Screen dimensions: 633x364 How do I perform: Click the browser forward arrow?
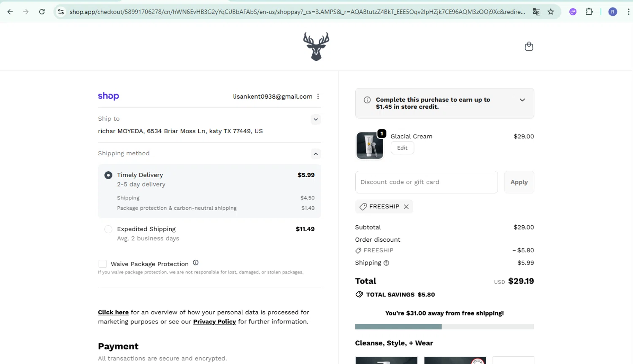pos(26,12)
